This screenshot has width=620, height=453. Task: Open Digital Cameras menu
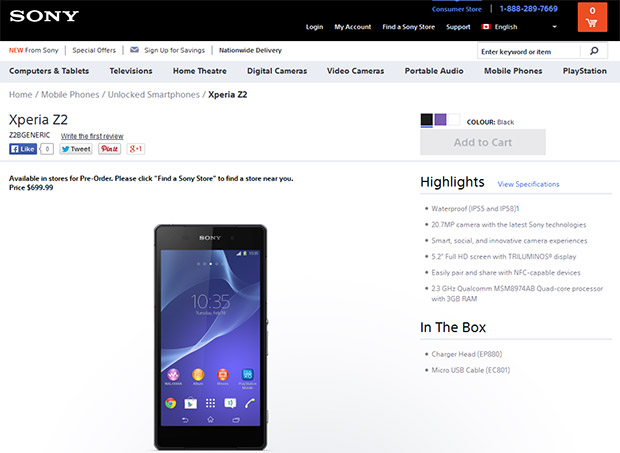click(277, 71)
